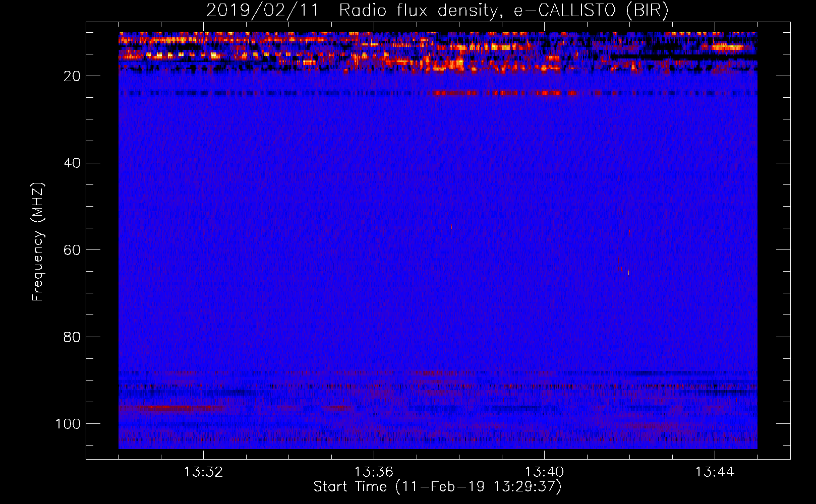The image size is (816, 504).
Task: Click the 60 frequency tick label
Action: (72, 250)
